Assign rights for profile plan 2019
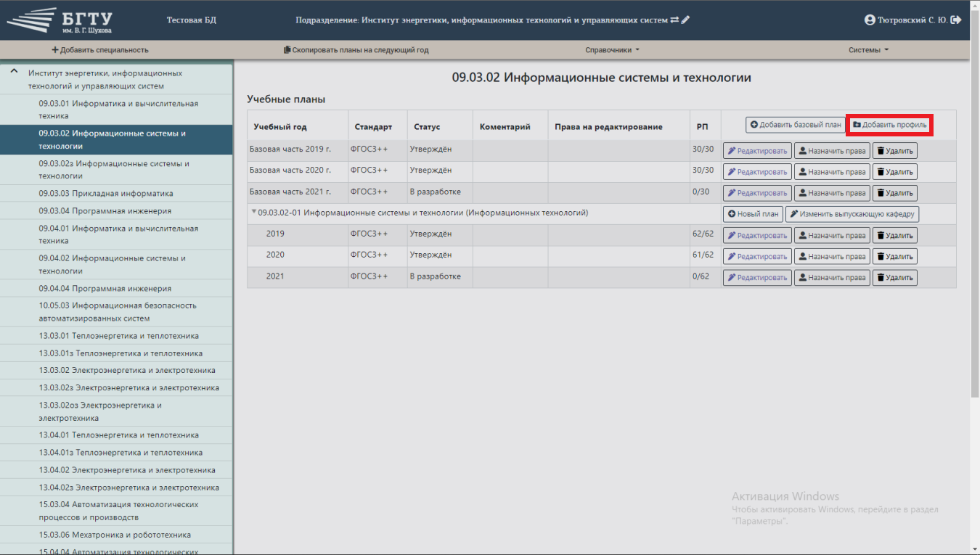The image size is (980, 555). coord(832,235)
